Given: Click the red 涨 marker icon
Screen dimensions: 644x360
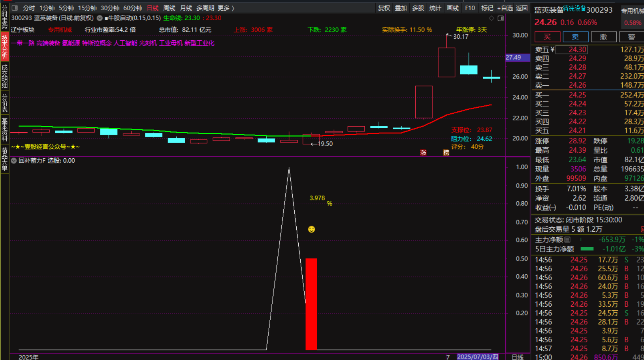Looking at the screenshot, I should coord(423,153).
